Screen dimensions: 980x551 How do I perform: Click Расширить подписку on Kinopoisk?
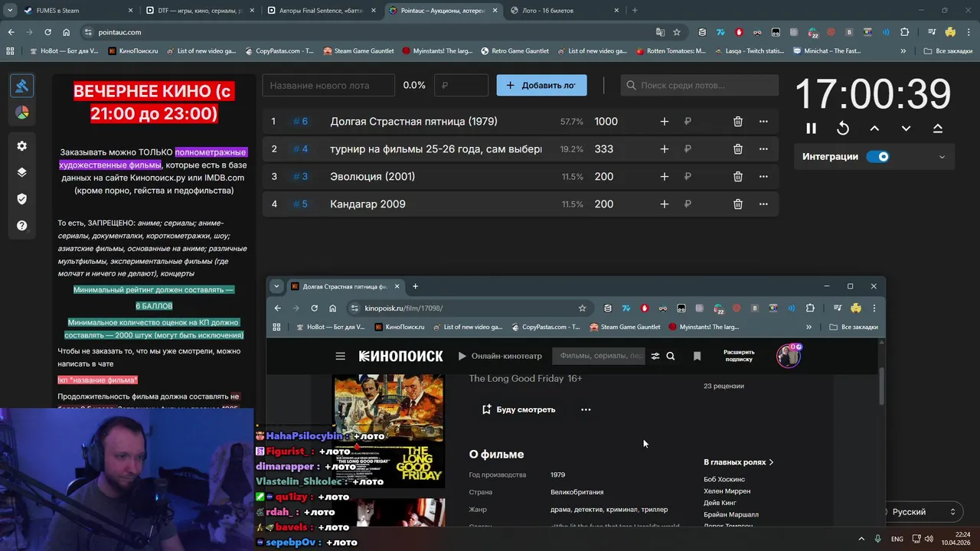tap(739, 356)
